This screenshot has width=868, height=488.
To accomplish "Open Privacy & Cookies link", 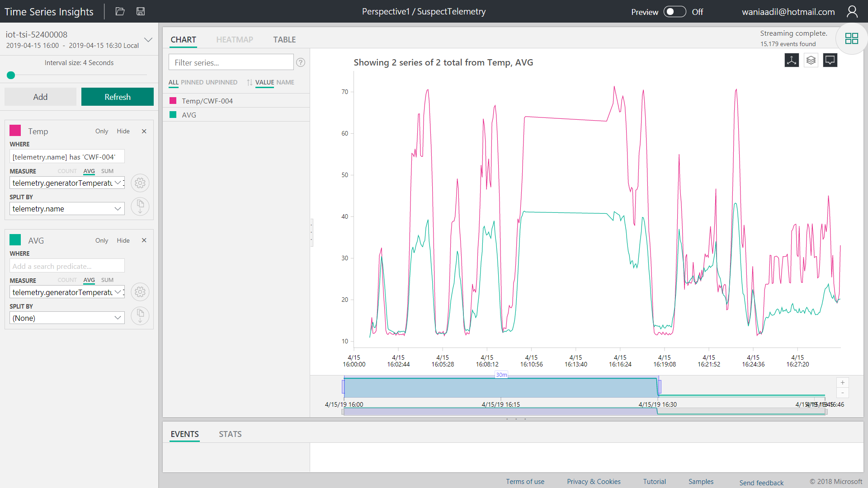I will click(x=594, y=482).
